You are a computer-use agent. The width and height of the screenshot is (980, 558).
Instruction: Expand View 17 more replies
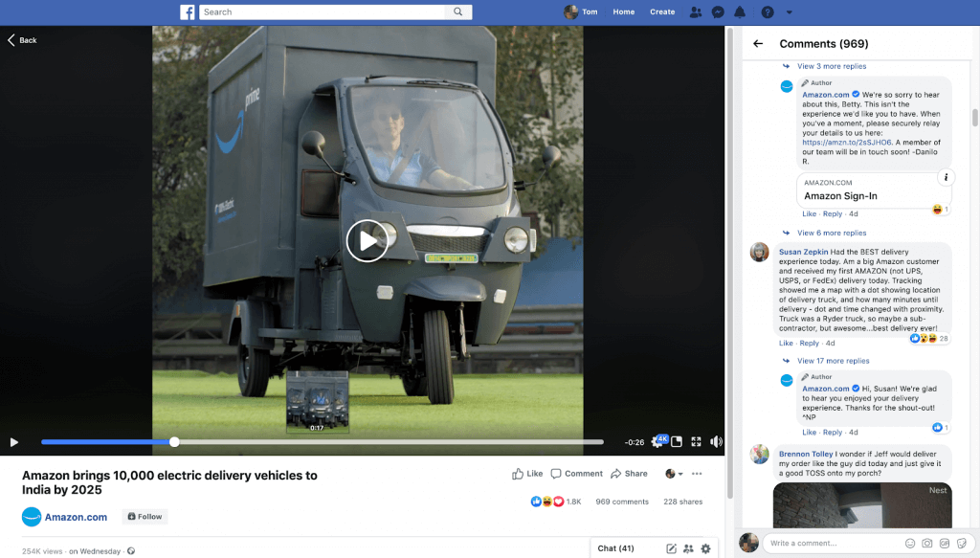[x=834, y=361]
